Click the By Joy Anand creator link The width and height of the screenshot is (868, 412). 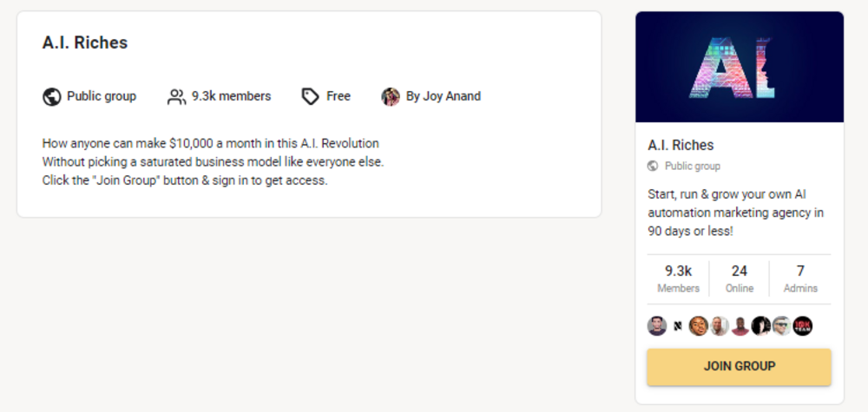coord(443,96)
